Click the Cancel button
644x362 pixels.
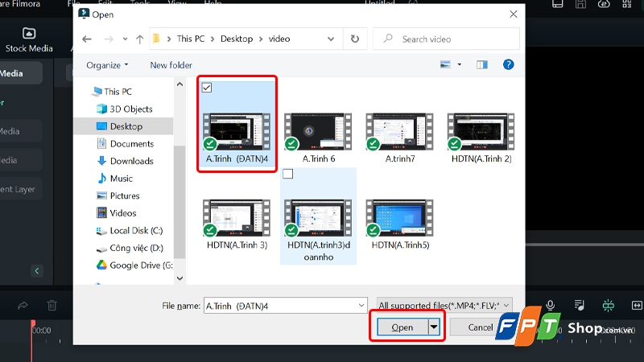[x=480, y=327]
